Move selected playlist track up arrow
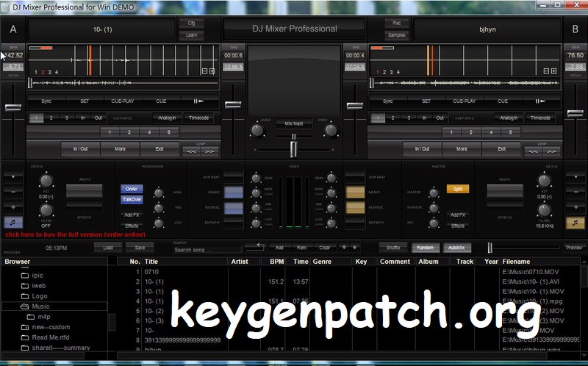Viewport: 588px width, 366px height. 344,247
